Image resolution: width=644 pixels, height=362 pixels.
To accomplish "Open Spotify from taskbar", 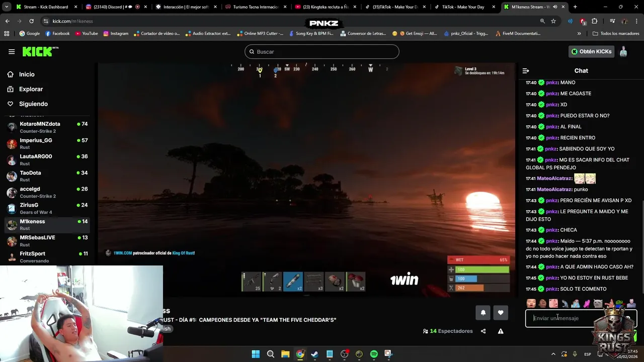I will click(x=374, y=354).
